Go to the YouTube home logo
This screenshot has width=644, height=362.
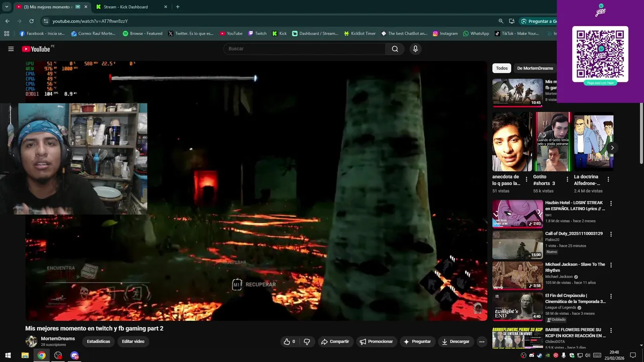click(36, 49)
